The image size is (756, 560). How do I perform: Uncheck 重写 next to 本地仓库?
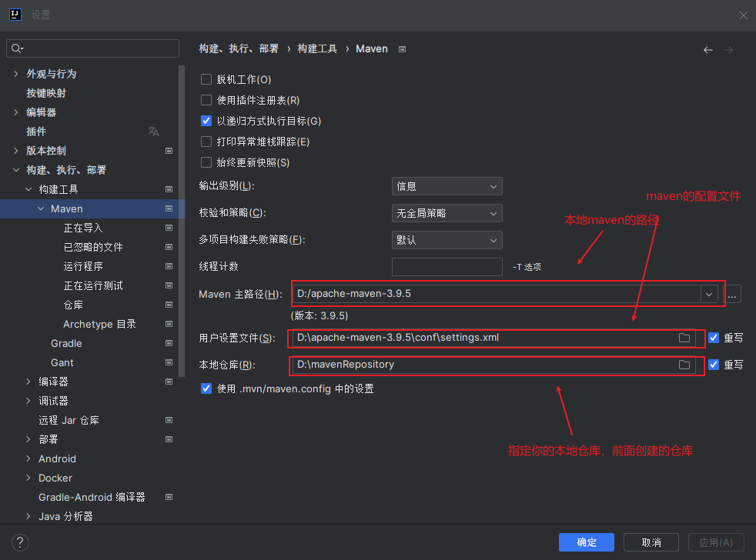(x=713, y=364)
